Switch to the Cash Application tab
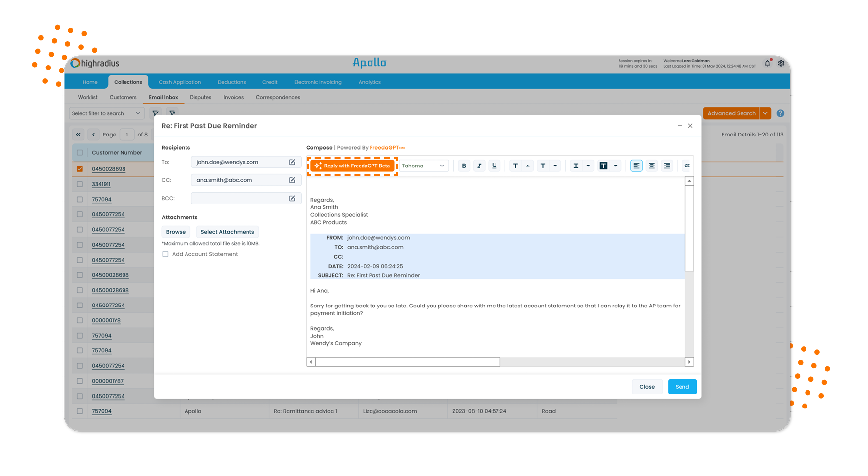The image size is (868, 476). (180, 82)
